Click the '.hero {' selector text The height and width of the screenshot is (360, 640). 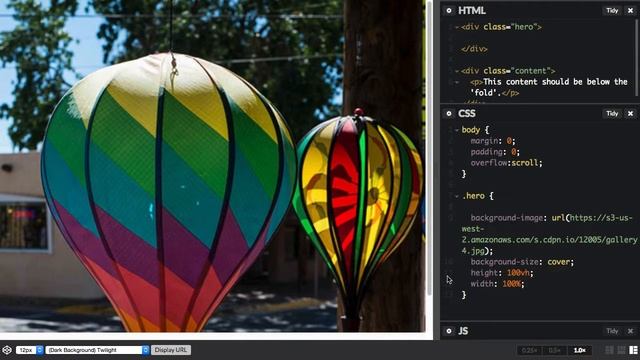478,196
